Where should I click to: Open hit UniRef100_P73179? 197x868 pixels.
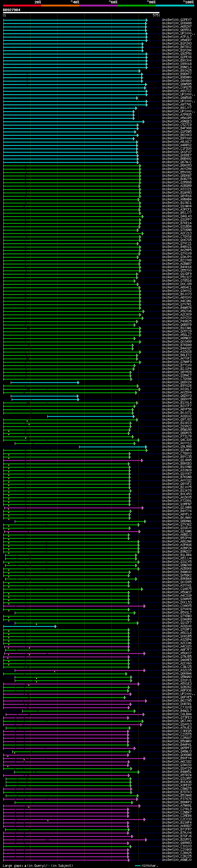click(176, 436)
